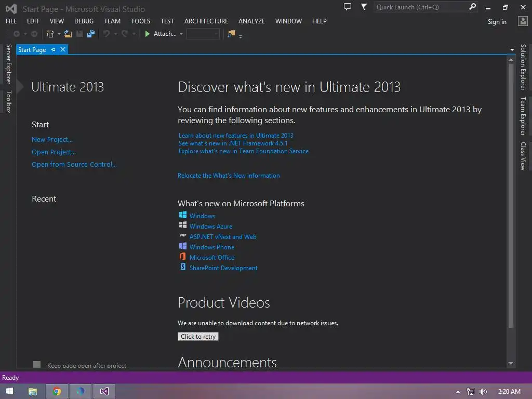532x399 pixels.
Task: Click Learn about new features in Ultimate 2013
Action: (x=236, y=136)
